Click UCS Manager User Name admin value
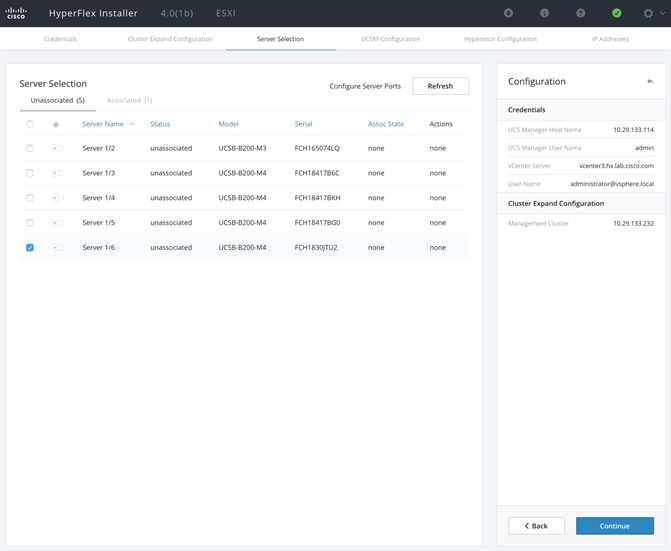Viewport: 671px width, 551px height. point(644,148)
